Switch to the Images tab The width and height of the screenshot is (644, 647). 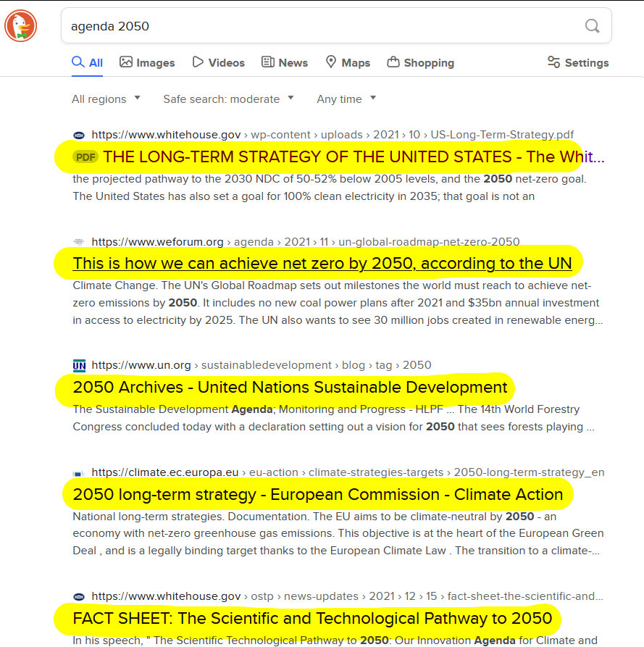pyautogui.click(x=147, y=63)
